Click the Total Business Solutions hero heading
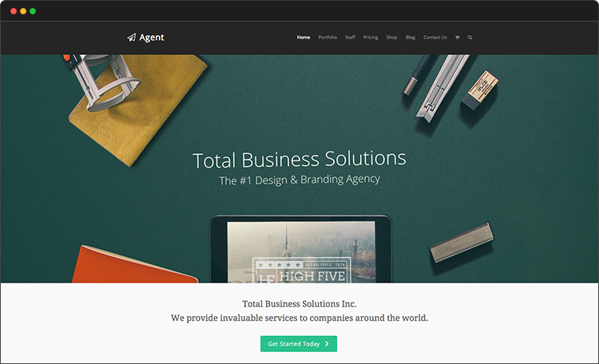Image resolution: width=599 pixels, height=364 pixels. click(299, 159)
